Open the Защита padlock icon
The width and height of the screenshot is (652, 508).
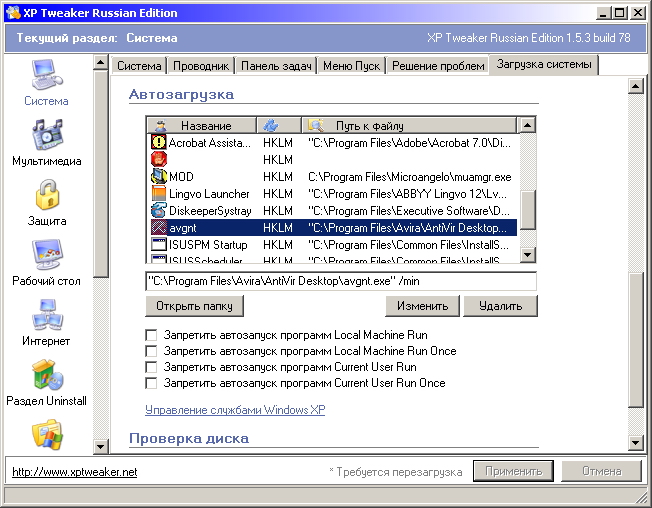tap(47, 195)
